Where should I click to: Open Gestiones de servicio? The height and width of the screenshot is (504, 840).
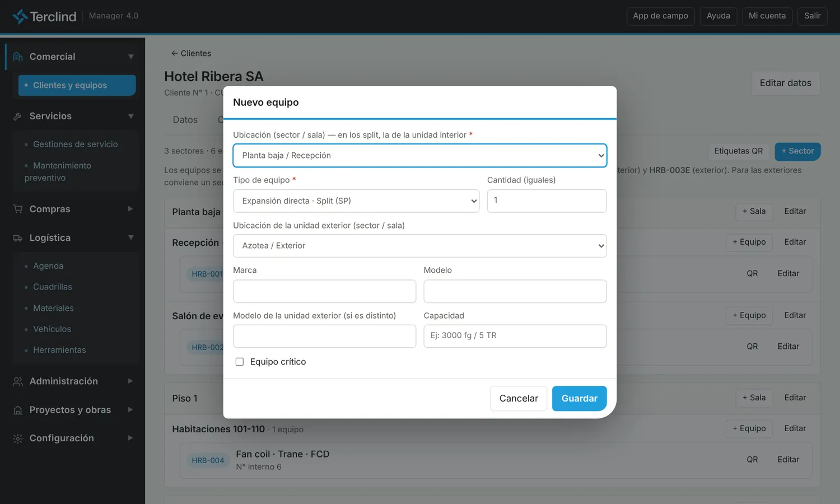76,144
